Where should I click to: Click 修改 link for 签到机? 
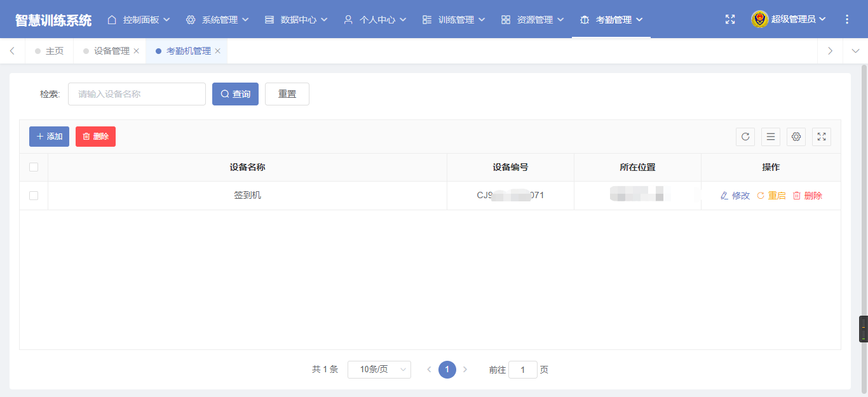tap(735, 196)
